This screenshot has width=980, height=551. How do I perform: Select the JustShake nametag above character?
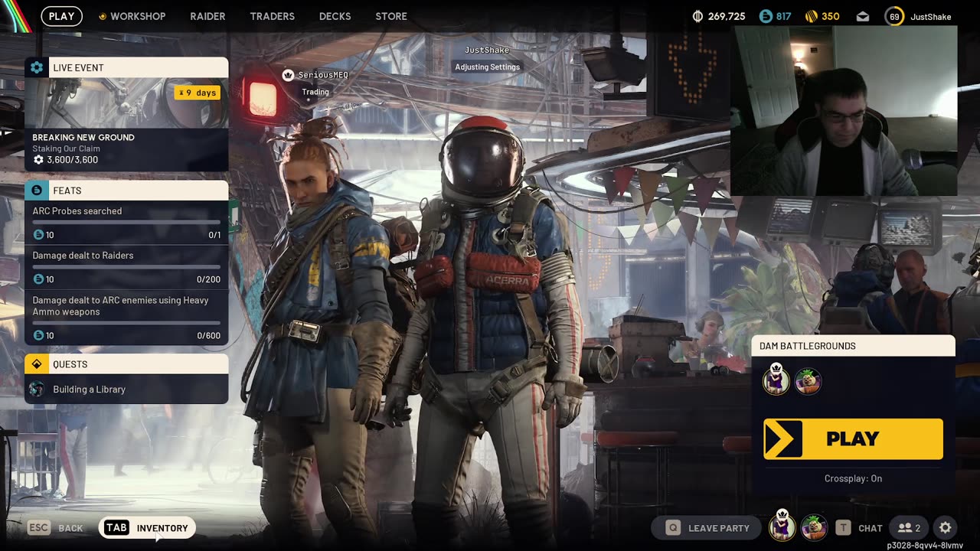(x=487, y=50)
